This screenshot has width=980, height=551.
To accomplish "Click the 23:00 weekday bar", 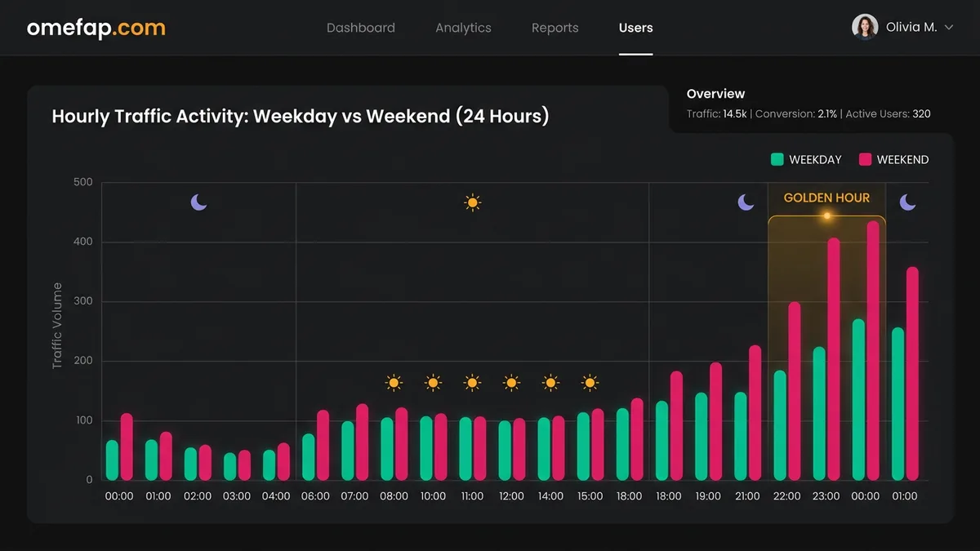I will pos(819,414).
